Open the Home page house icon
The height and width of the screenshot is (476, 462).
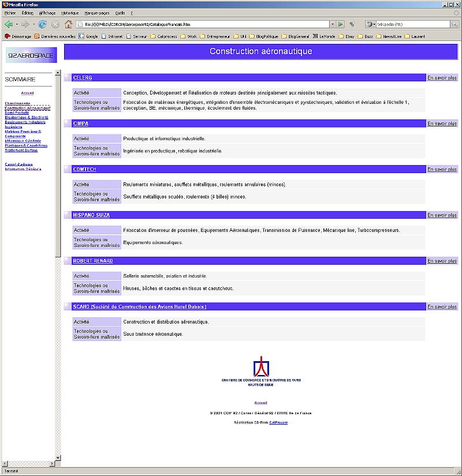click(x=68, y=24)
